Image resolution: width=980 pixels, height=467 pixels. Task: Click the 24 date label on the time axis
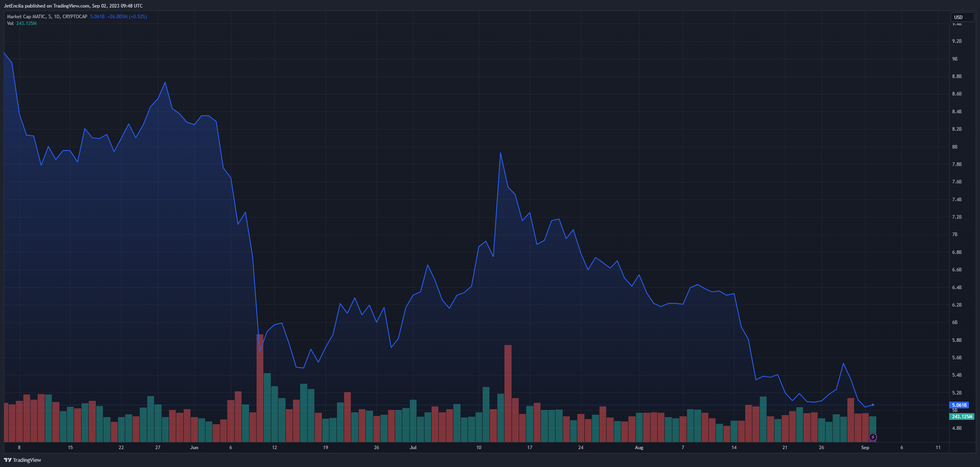click(x=581, y=448)
